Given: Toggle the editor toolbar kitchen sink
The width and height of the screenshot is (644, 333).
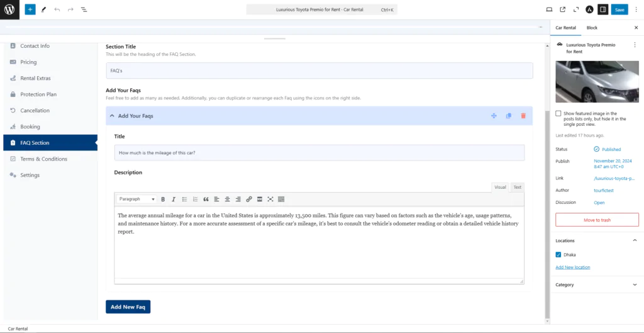Looking at the screenshot, I should (x=281, y=199).
